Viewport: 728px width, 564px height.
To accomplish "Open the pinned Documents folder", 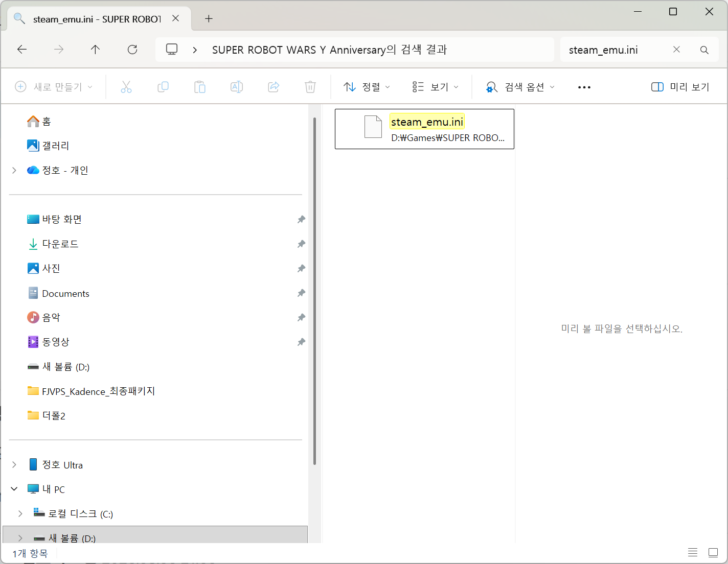I will (58, 293).
